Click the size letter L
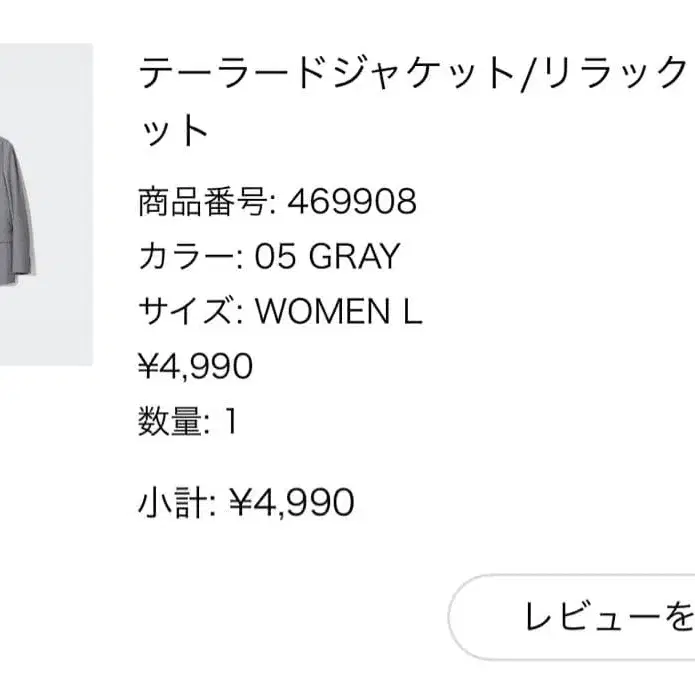This screenshot has height=695, width=695. 411,313
